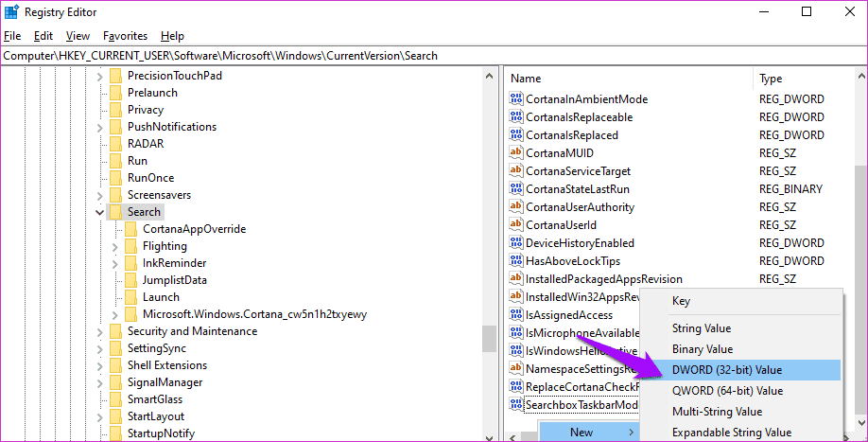Click the SearchboxTaskbarMode value icon
Image resolution: width=868 pixels, height=442 pixels.
[x=516, y=404]
